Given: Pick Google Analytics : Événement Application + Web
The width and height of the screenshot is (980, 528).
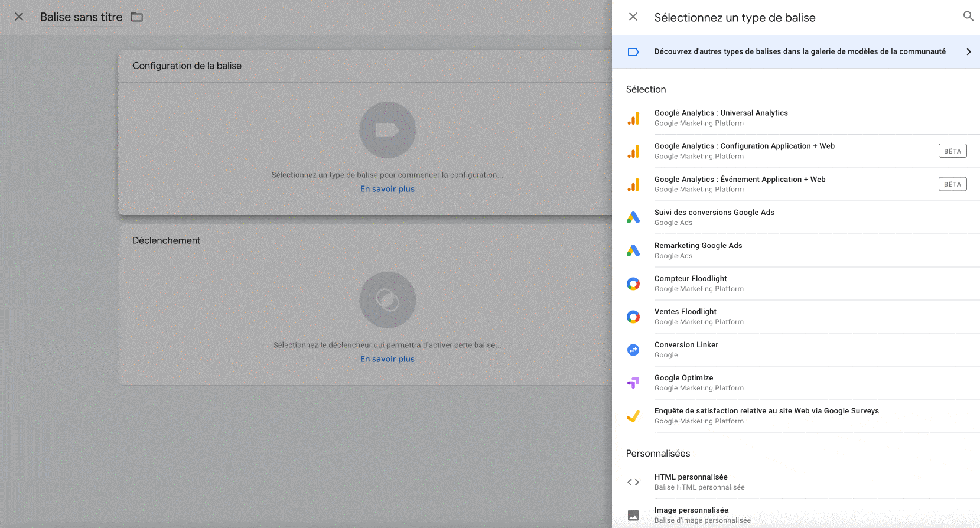Looking at the screenshot, I should pos(796,184).
